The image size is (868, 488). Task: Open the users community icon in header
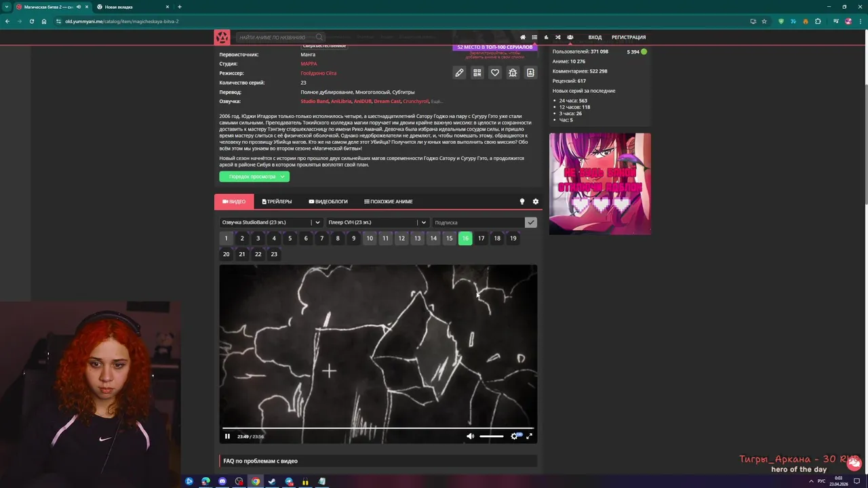(570, 37)
